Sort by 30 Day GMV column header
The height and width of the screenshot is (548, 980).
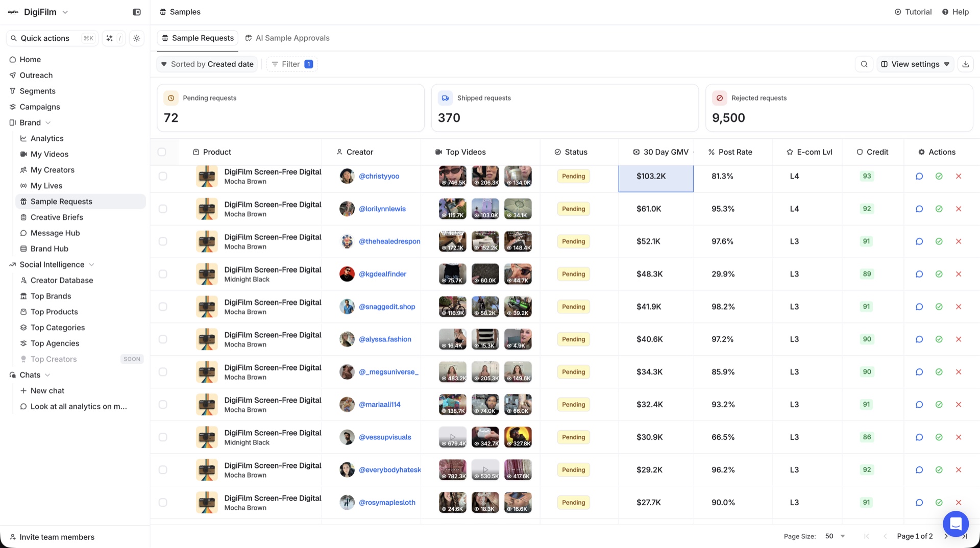tap(660, 152)
